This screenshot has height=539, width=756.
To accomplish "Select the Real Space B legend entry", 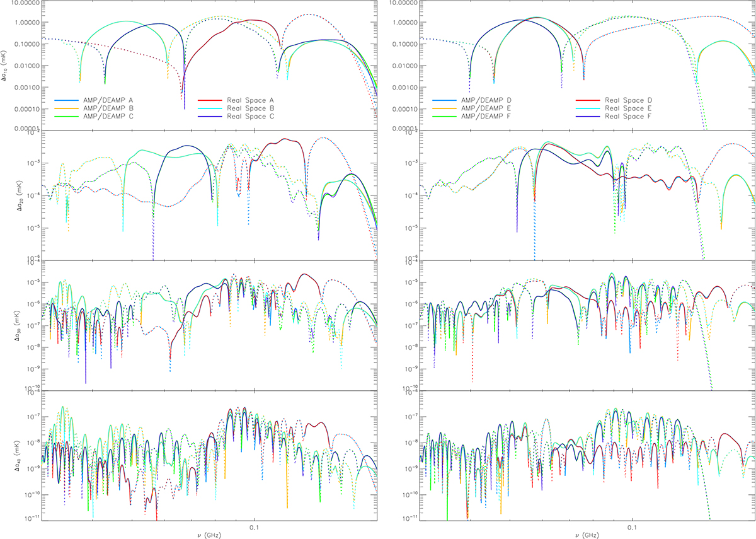I will click(x=251, y=108).
